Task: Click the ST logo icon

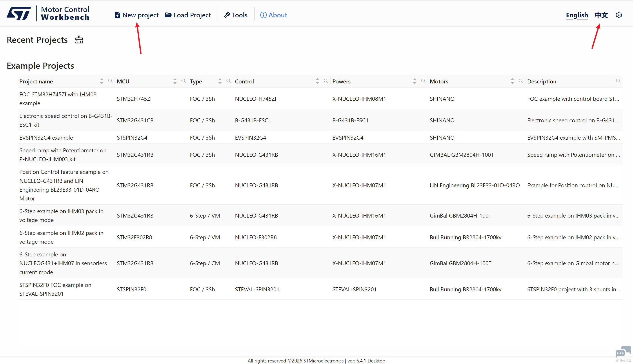Action: [x=19, y=13]
